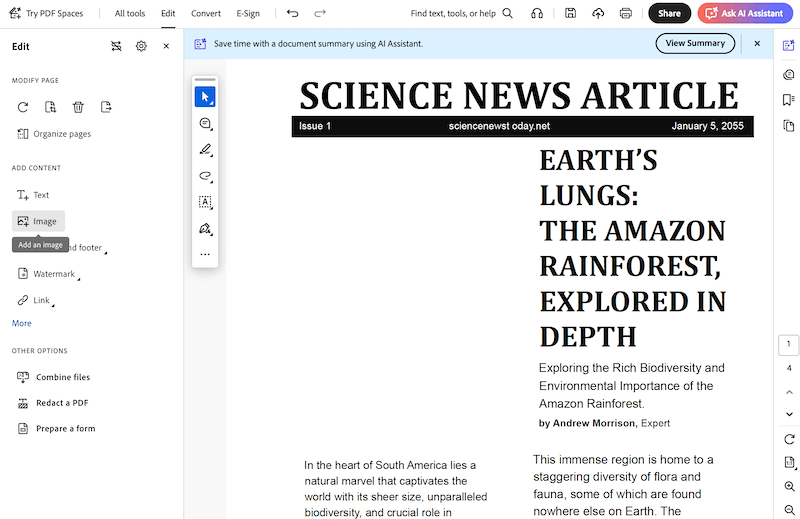Select the highlighter pen tool

[205, 150]
